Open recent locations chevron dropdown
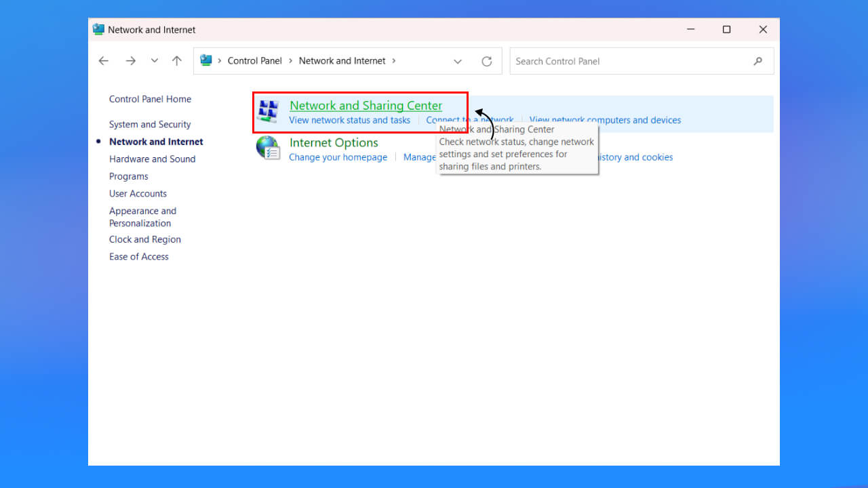This screenshot has height=488, width=868. coord(155,61)
